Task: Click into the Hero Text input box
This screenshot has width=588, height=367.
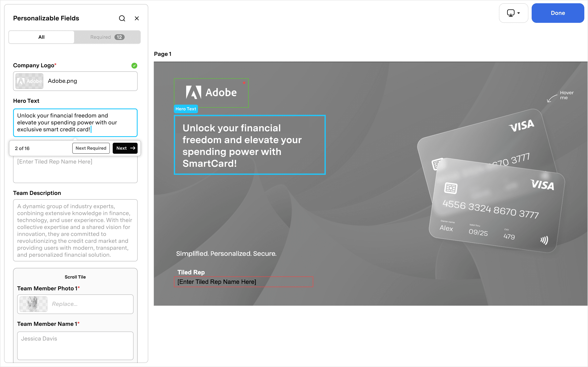Action: coord(75,123)
